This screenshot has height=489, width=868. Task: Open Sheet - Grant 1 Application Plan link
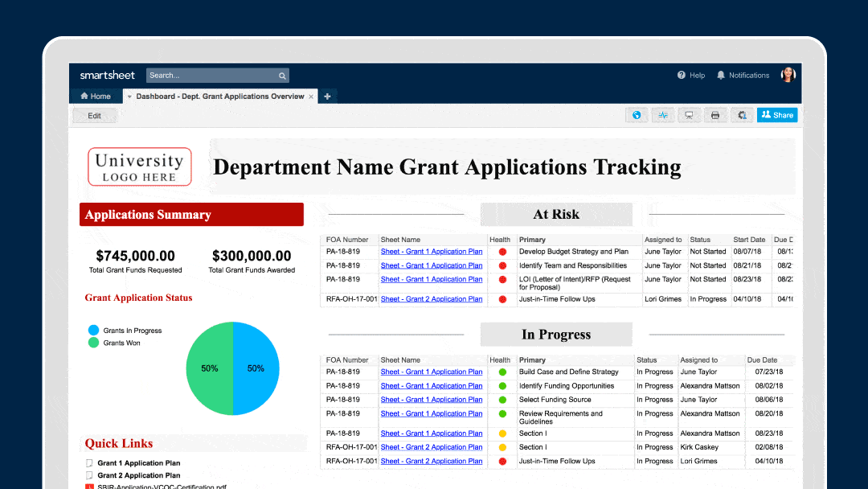[431, 251]
